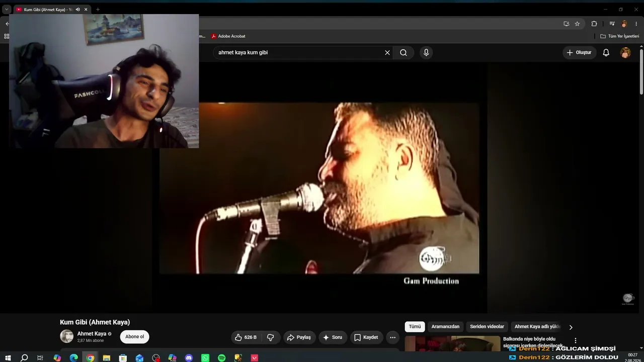Click the video player showing the singer

[319, 188]
